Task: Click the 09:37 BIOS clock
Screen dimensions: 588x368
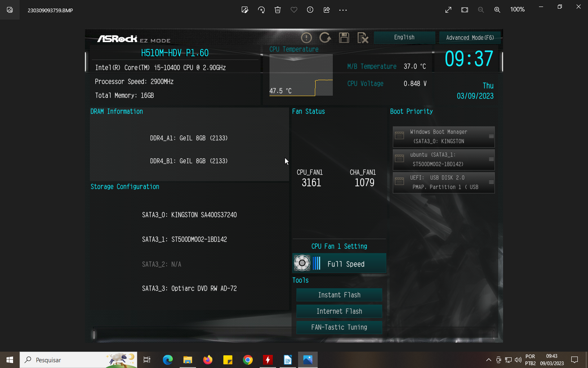Action: pyautogui.click(x=469, y=58)
